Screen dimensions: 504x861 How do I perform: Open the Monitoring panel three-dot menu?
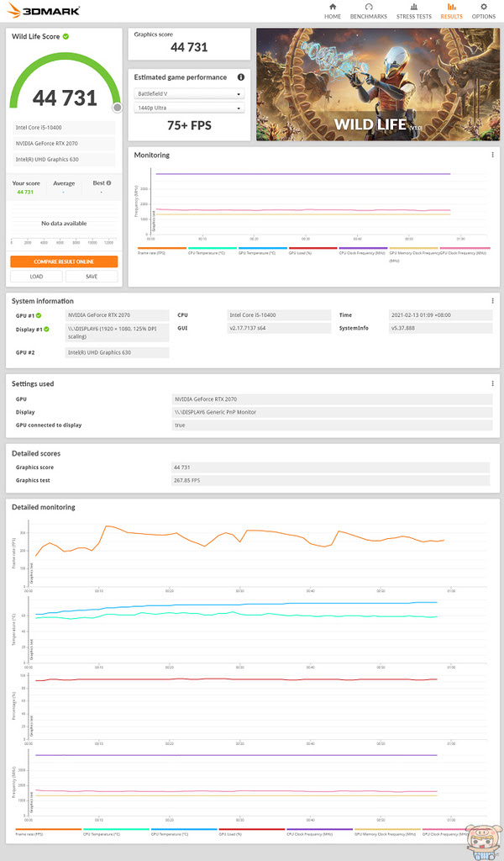click(x=492, y=156)
